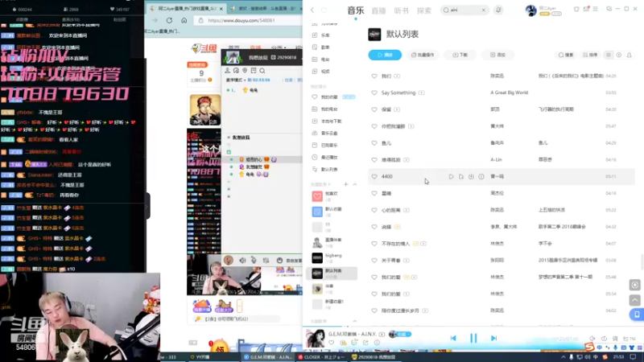Switch to the 听书 tab
Screen dimensions: 644x362
401,10
